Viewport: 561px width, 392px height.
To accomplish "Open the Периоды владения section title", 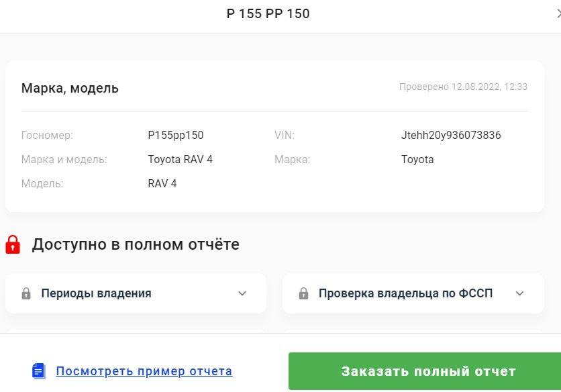I will click(96, 293).
